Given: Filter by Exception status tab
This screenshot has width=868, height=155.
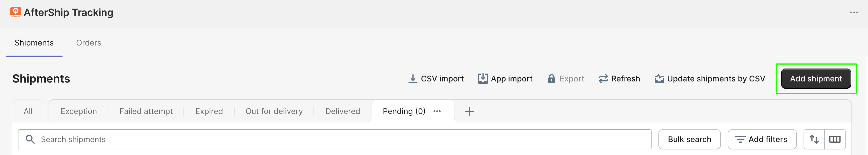Looking at the screenshot, I should (x=78, y=111).
